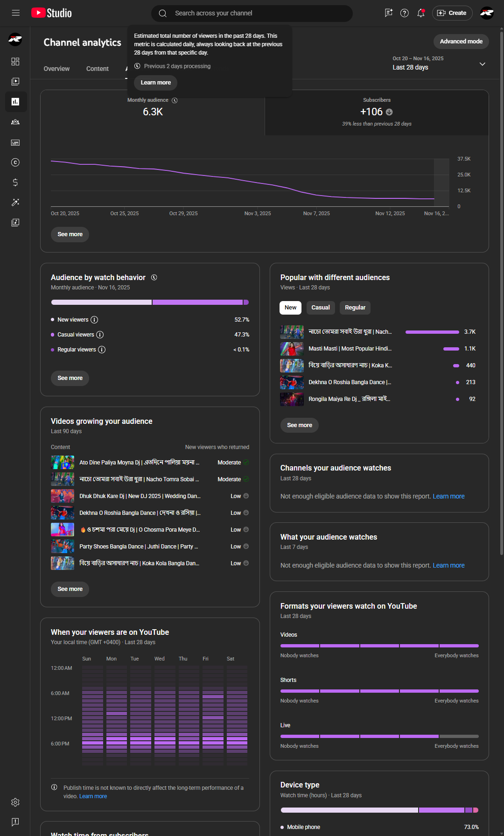
Task: Switch to the Overview tab
Action: pos(56,69)
